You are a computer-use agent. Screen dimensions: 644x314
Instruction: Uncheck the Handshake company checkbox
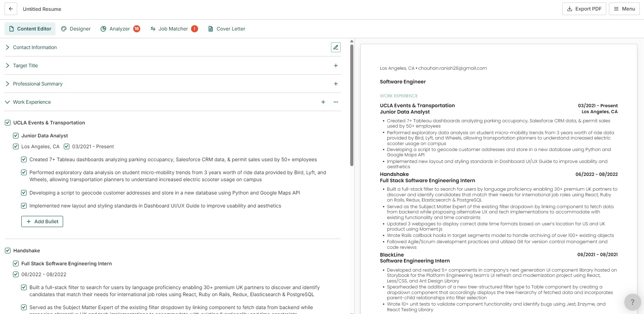tap(8, 251)
